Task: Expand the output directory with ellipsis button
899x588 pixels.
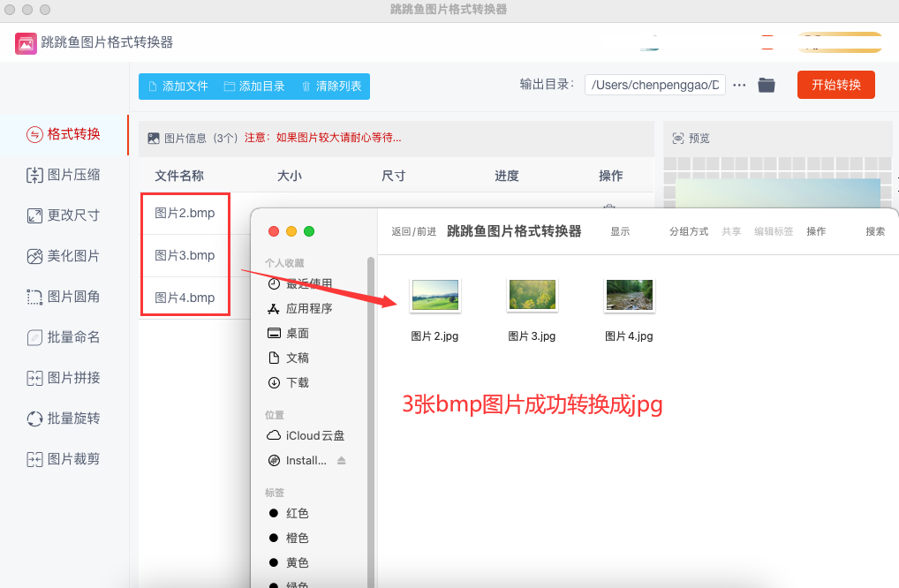Action: pos(739,85)
